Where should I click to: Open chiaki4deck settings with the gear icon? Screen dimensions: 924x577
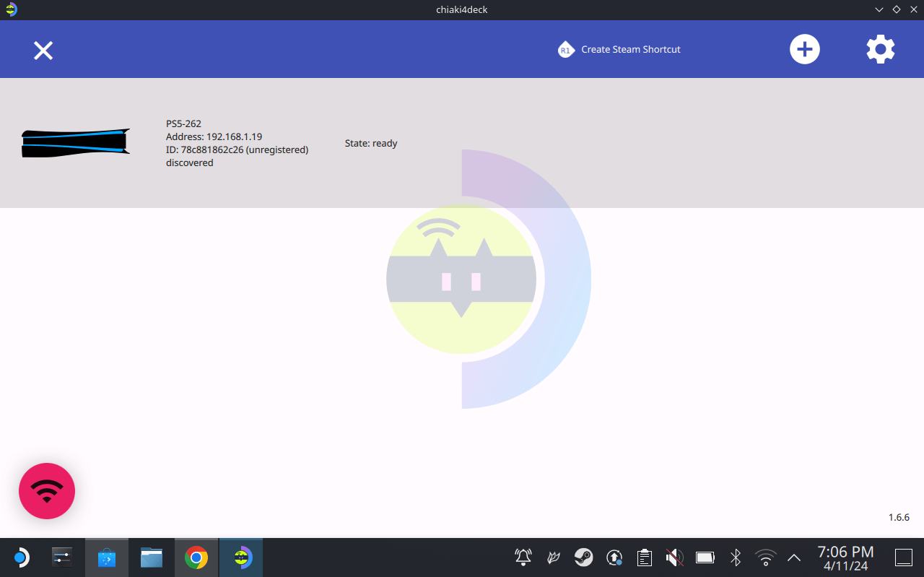coord(881,49)
